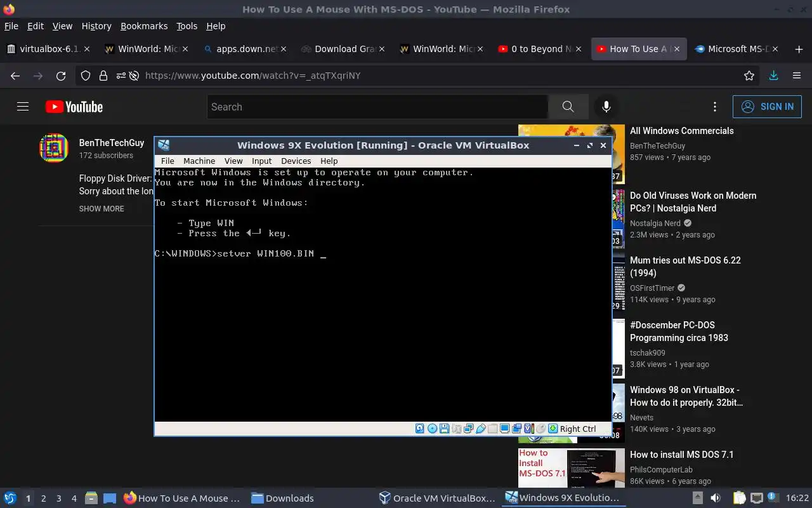
Task: Open VirtualBox Devices menu
Action: coord(296,161)
